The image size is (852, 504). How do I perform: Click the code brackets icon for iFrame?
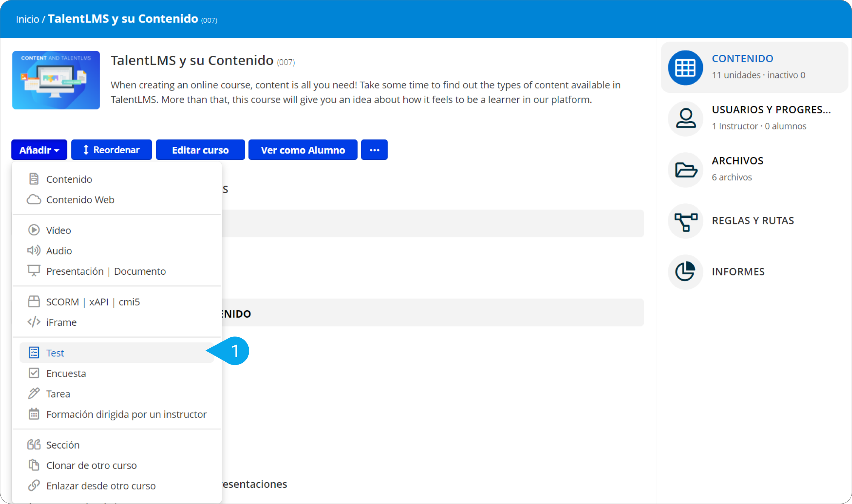tap(34, 322)
